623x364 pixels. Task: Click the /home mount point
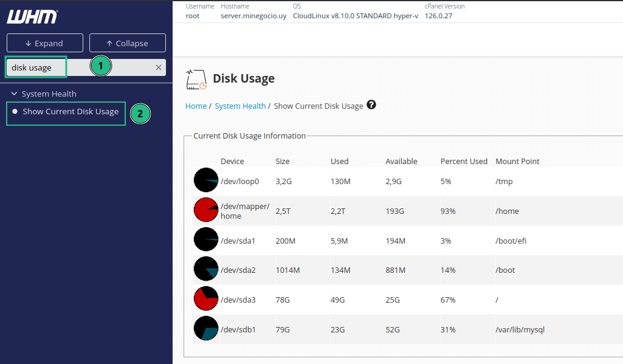tap(507, 211)
